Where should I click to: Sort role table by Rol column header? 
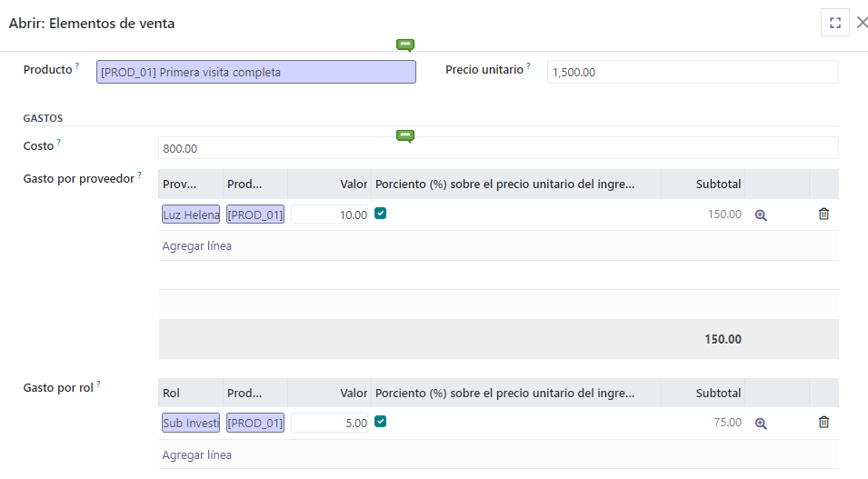(171, 394)
